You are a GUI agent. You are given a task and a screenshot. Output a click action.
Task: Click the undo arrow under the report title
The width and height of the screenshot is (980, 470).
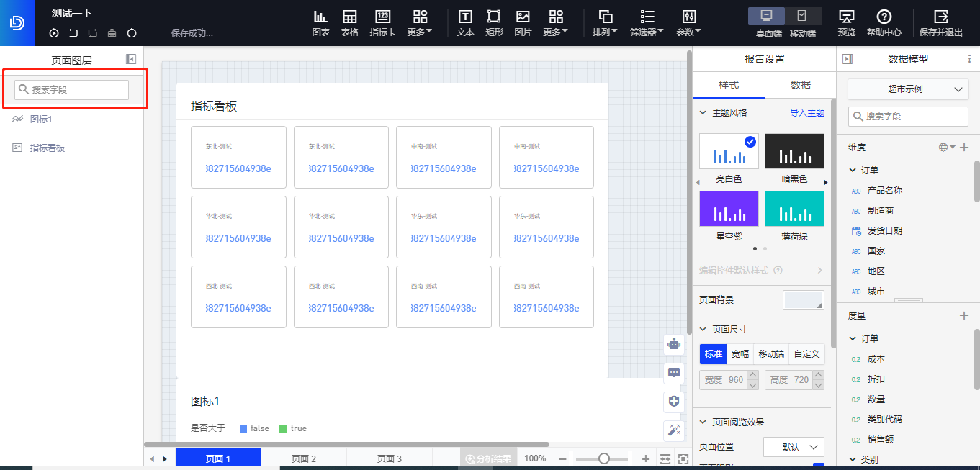73,33
